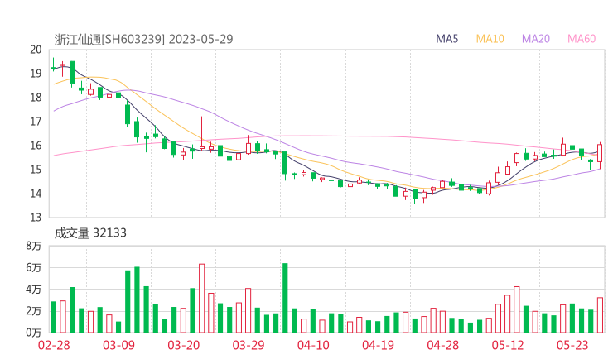Click the 03-29 date axis label
The image size is (613, 364).
(x=249, y=345)
